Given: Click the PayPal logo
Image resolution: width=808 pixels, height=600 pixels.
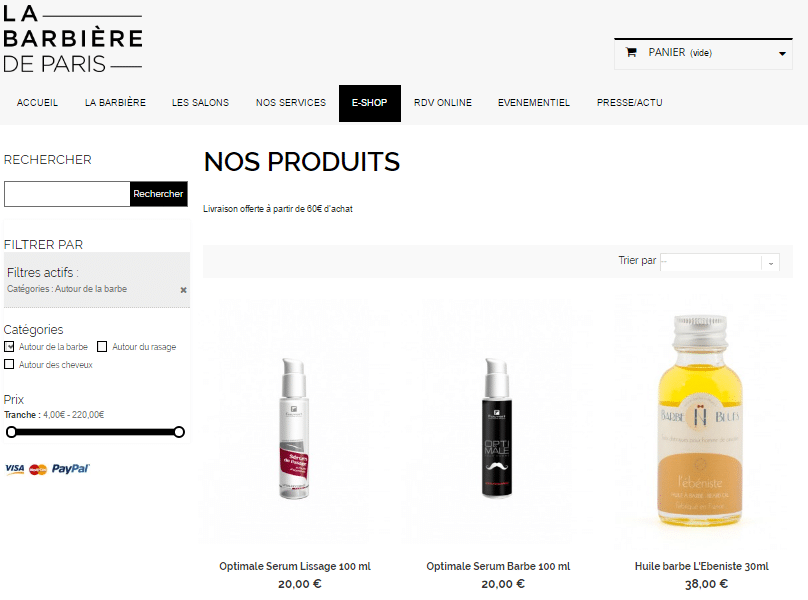Looking at the screenshot, I should coord(70,469).
